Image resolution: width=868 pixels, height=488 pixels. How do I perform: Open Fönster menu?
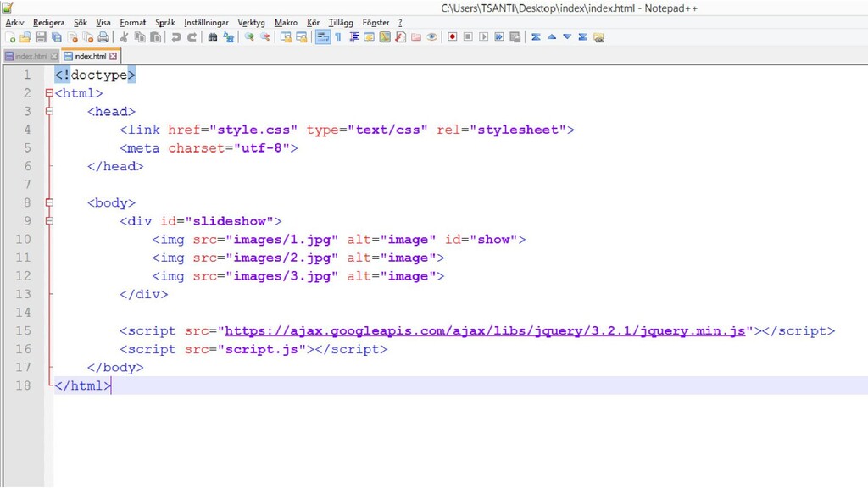(376, 23)
